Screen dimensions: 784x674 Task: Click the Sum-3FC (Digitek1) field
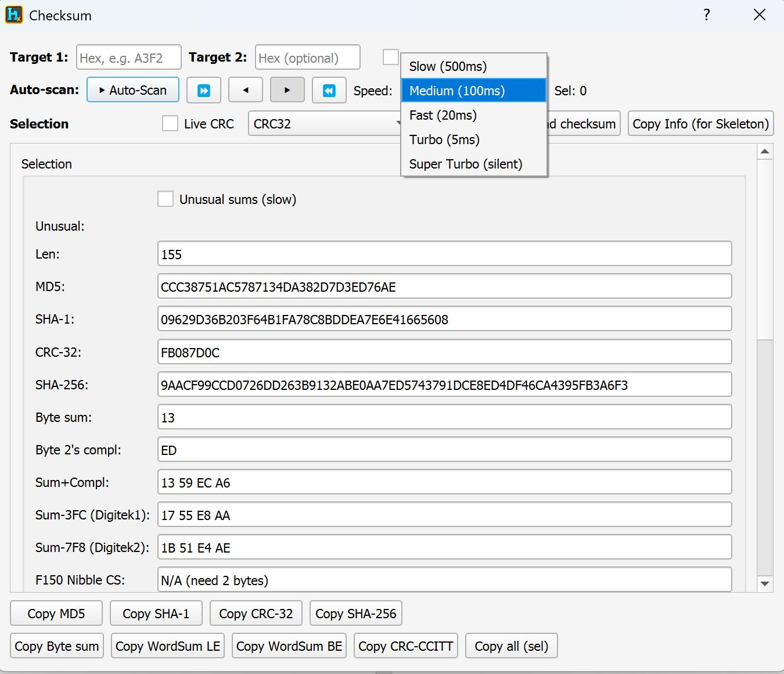(x=445, y=515)
